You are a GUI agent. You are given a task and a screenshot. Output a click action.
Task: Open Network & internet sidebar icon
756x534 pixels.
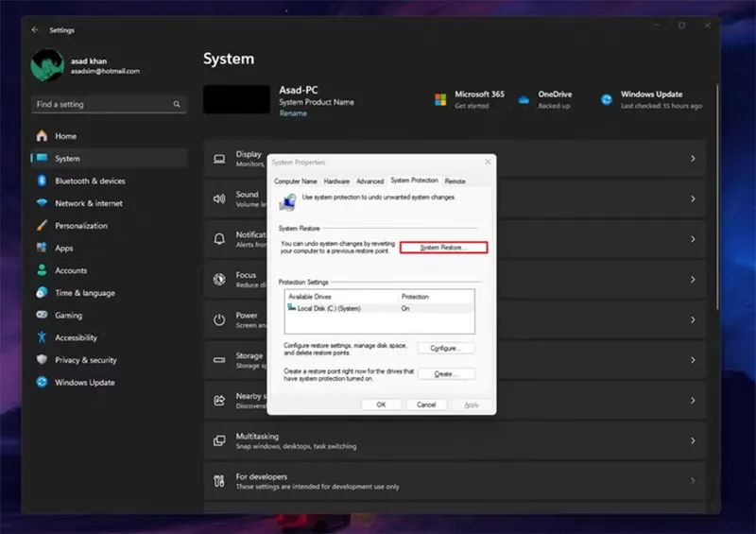pos(42,203)
